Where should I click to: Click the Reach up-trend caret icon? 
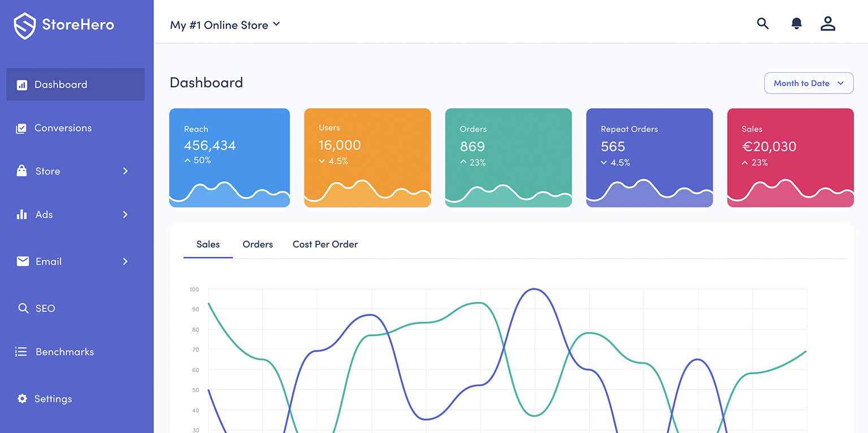(188, 160)
